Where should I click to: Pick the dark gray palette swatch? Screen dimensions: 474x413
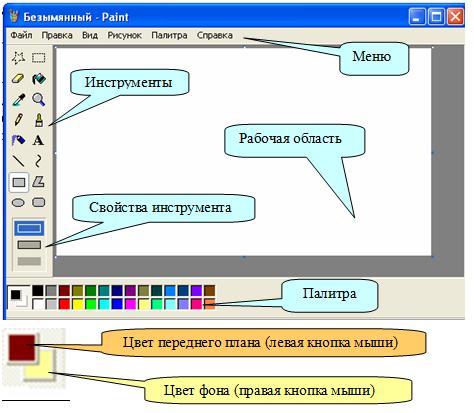click(51, 291)
